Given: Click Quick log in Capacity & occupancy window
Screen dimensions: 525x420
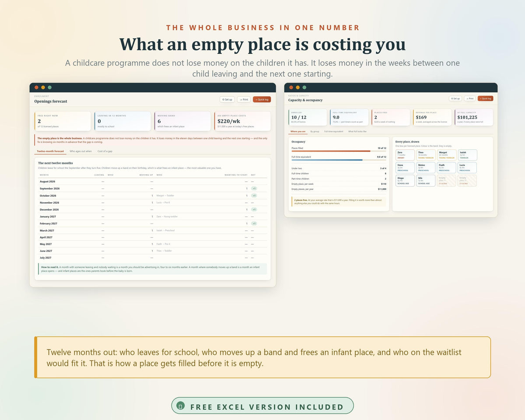Looking at the screenshot, I should (485, 98).
